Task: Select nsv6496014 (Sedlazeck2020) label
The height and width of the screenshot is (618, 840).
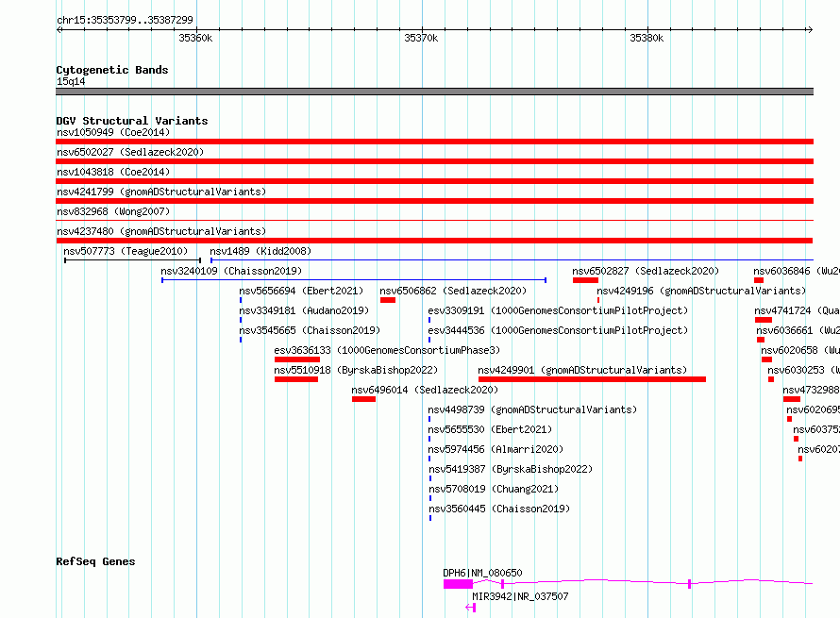Action: [x=425, y=390]
